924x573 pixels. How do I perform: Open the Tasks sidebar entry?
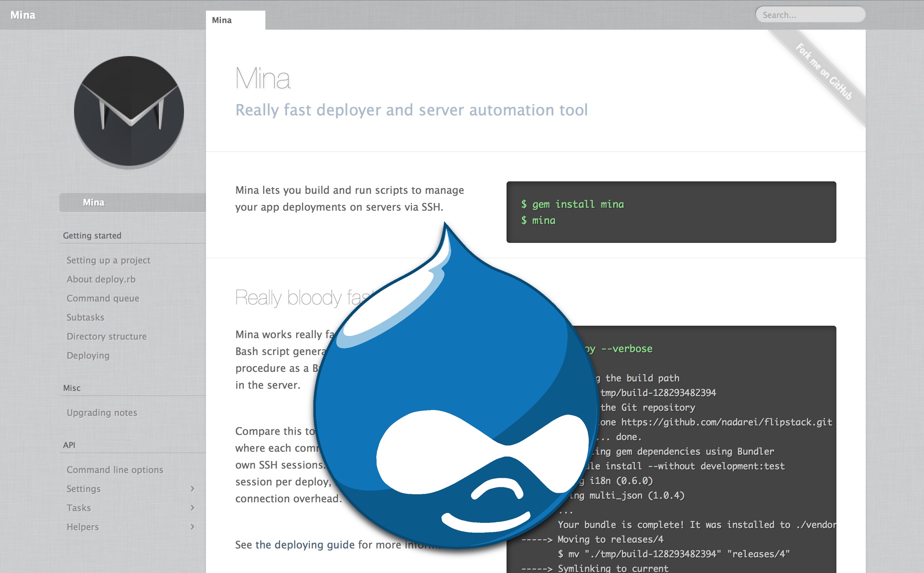pyautogui.click(x=78, y=508)
